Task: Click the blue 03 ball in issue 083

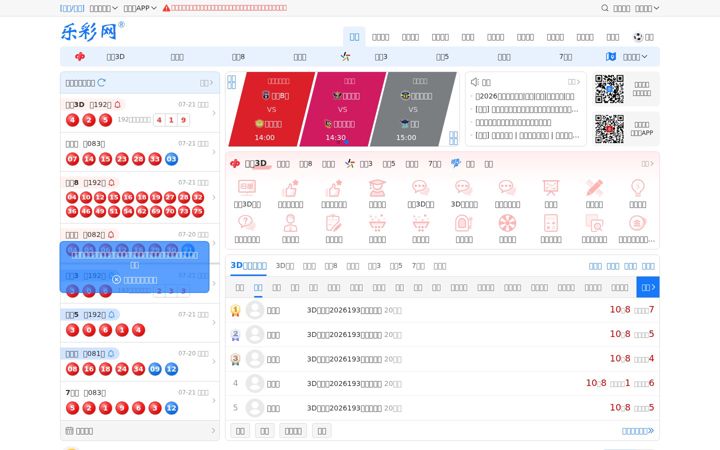Action: click(x=171, y=159)
